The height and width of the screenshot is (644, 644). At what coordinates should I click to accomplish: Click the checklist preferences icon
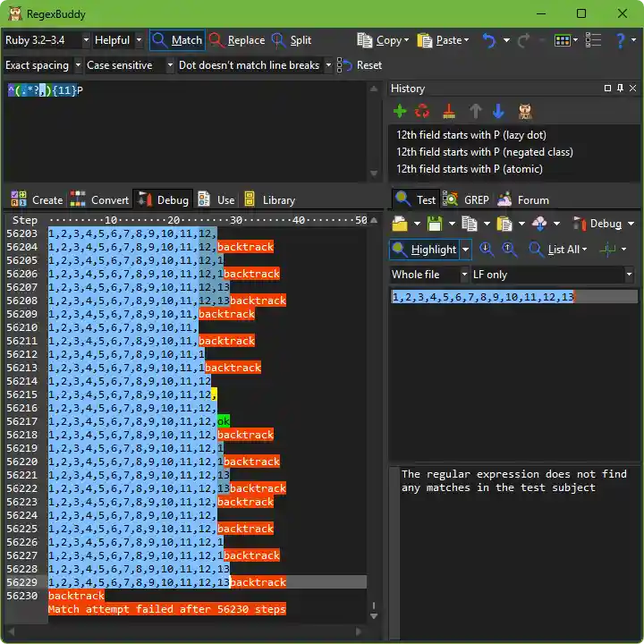pos(593,40)
